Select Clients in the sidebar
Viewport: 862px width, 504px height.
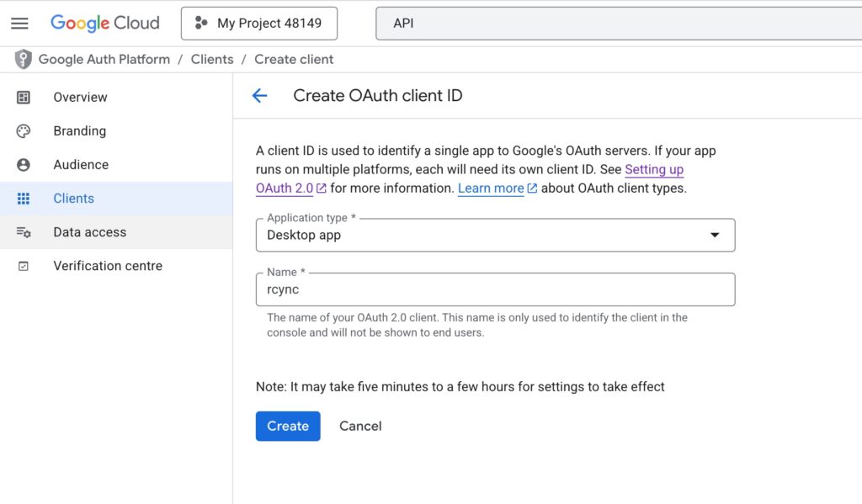[x=116, y=199]
